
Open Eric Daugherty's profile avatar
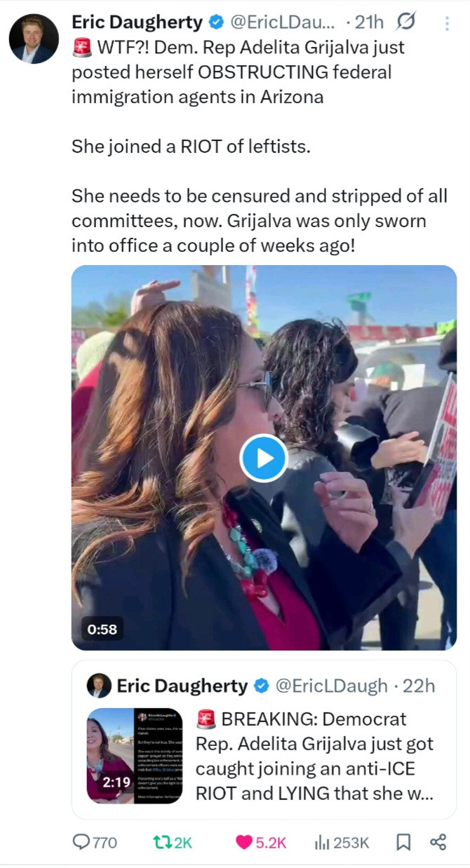click(33, 39)
